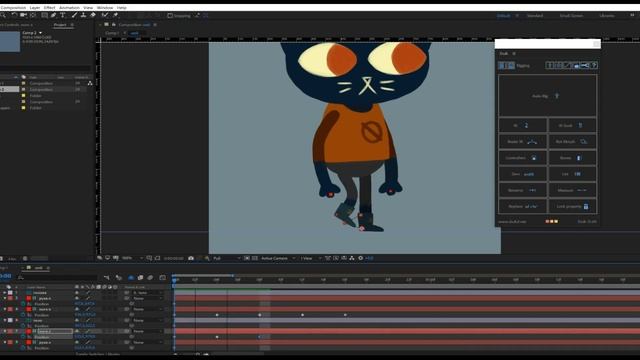Open the Active Camera dropdown

[x=278, y=258]
